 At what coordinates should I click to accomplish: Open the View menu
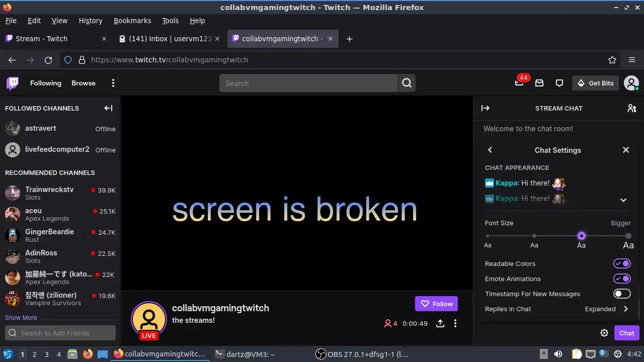coord(59,21)
